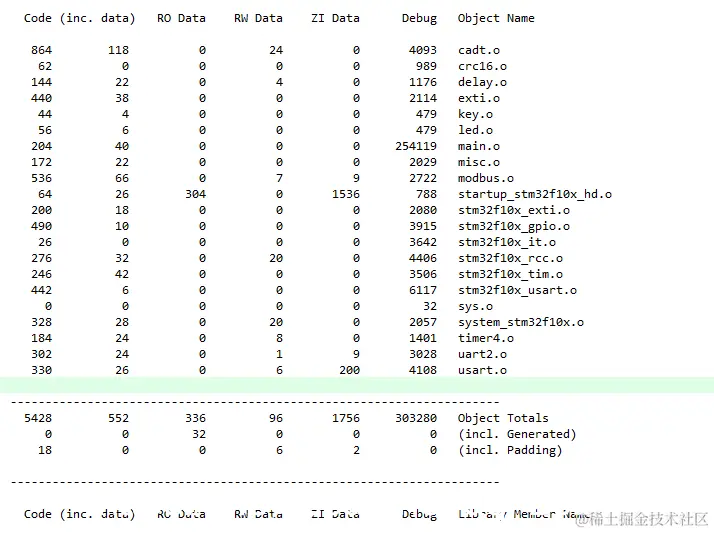Click the total inc. data value 552

(x=118, y=418)
